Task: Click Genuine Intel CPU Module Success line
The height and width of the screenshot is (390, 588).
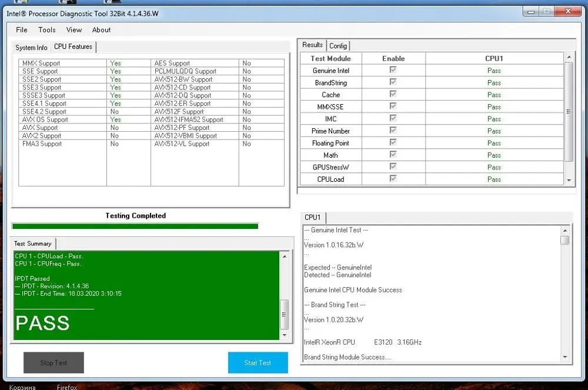Action: 353,290
